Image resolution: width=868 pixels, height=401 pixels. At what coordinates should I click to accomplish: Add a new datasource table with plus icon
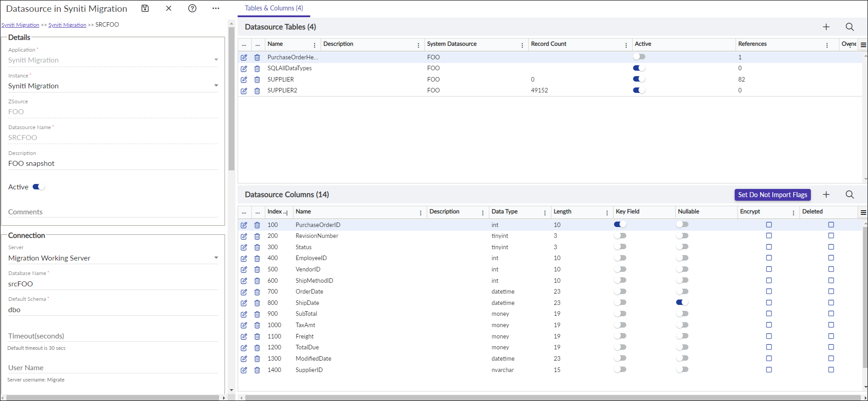click(826, 27)
